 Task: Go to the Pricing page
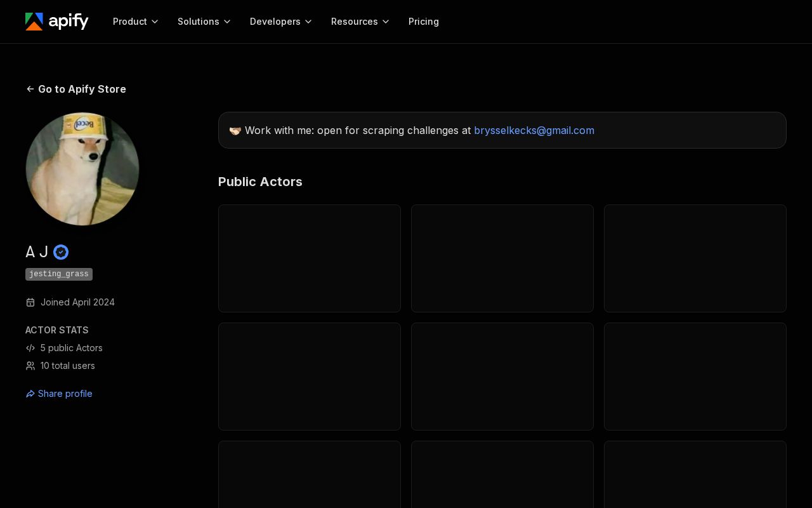pos(424,22)
